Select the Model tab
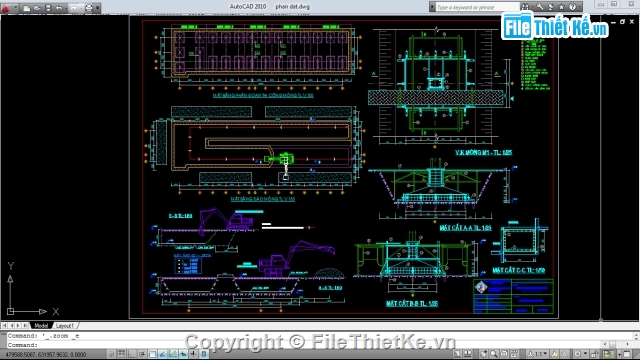Image resolution: width=640 pixels, height=360 pixels. (x=41, y=326)
